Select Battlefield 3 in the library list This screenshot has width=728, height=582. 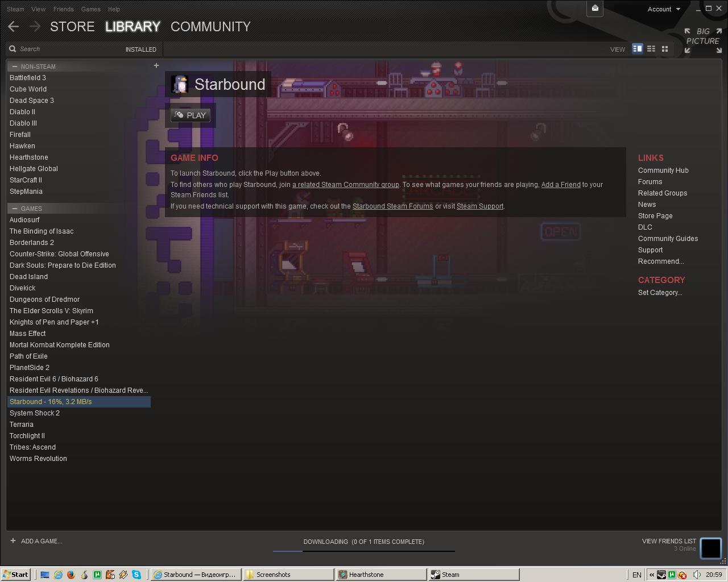pos(79,78)
